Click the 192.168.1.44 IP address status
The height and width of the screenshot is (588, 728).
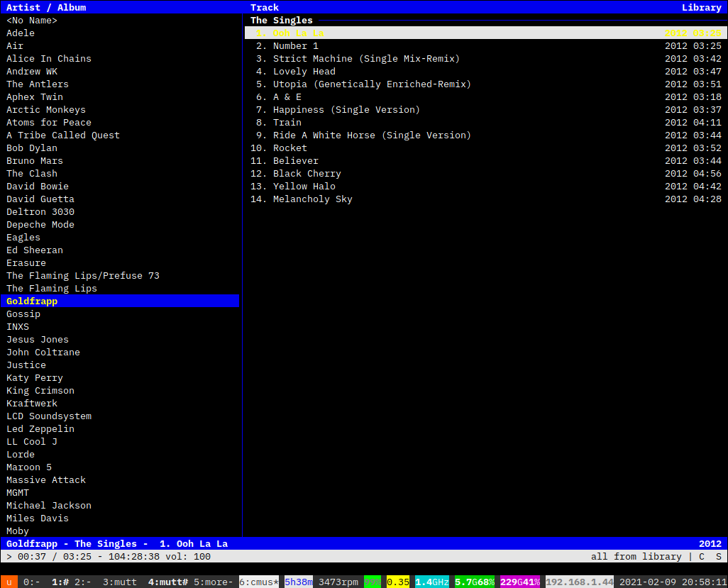(580, 582)
